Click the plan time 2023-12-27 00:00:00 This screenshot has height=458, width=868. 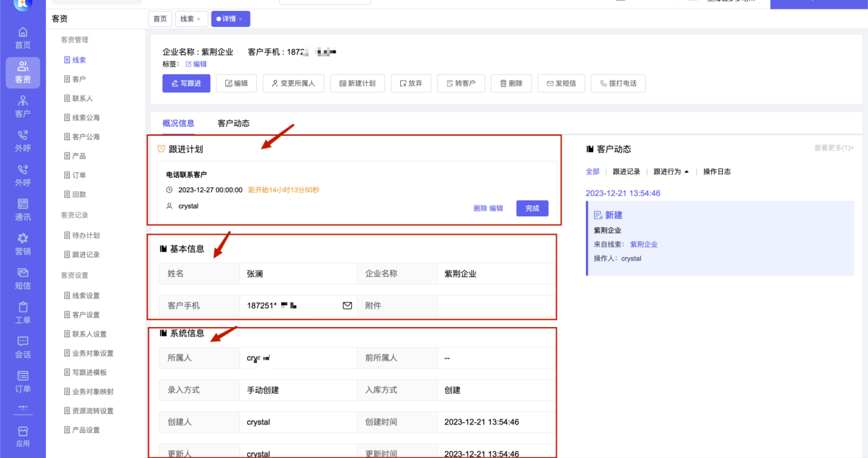210,190
